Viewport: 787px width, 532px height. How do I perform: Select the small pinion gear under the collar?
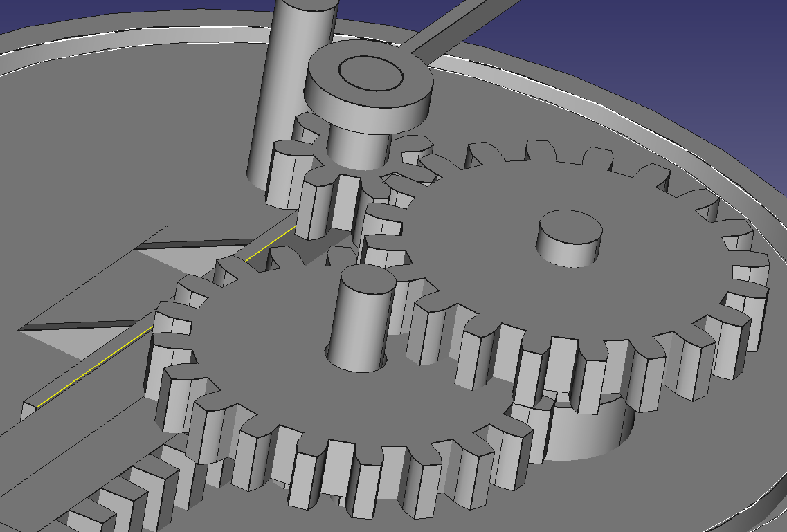point(325,201)
